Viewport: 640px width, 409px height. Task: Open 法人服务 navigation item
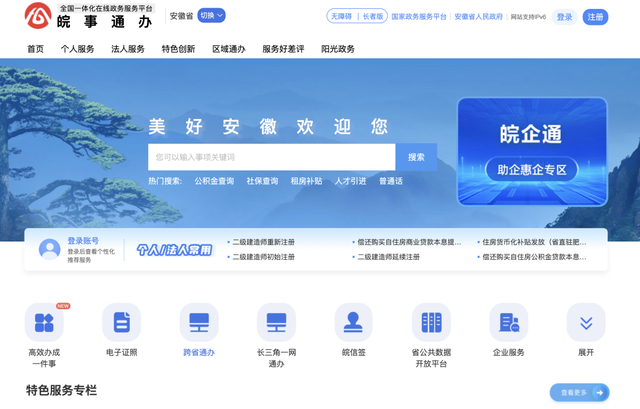[x=128, y=49]
